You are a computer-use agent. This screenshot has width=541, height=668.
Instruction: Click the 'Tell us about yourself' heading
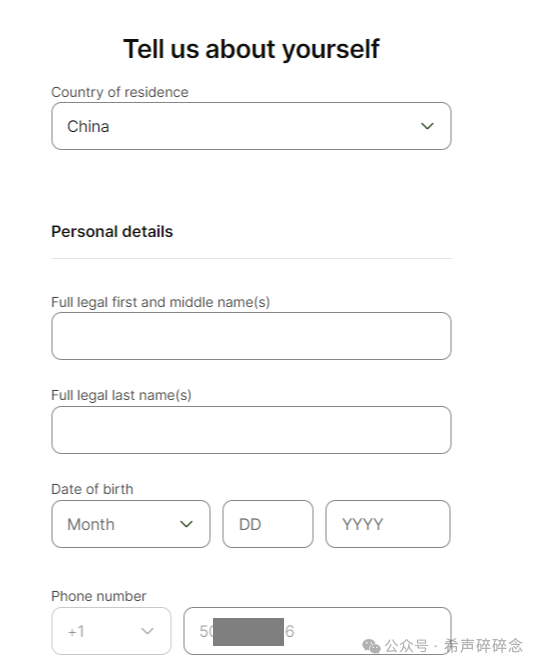click(251, 49)
